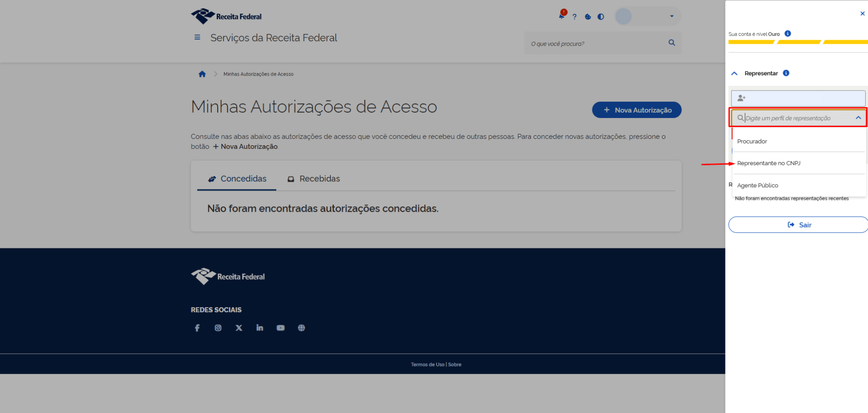The height and width of the screenshot is (413, 868).
Task: Click the Ouro level yellow progress bar
Action: (798, 42)
